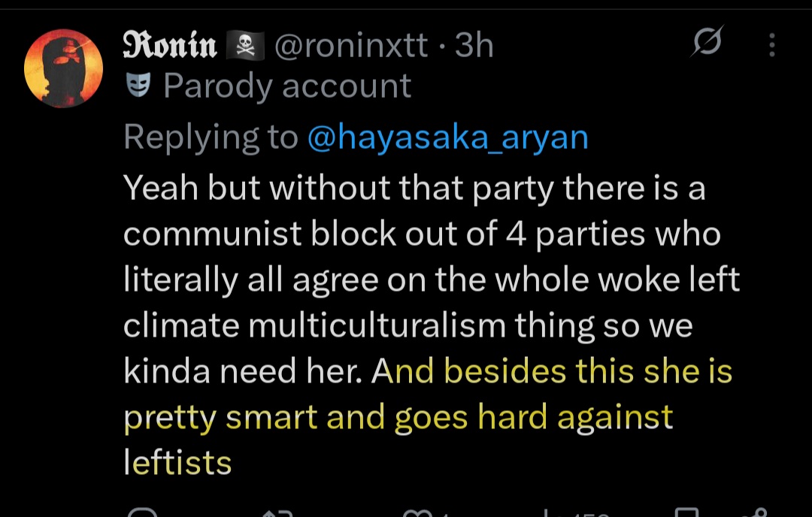Click the 'Replying to' label
The height and width of the screenshot is (517, 812).
pyautogui.click(x=211, y=138)
